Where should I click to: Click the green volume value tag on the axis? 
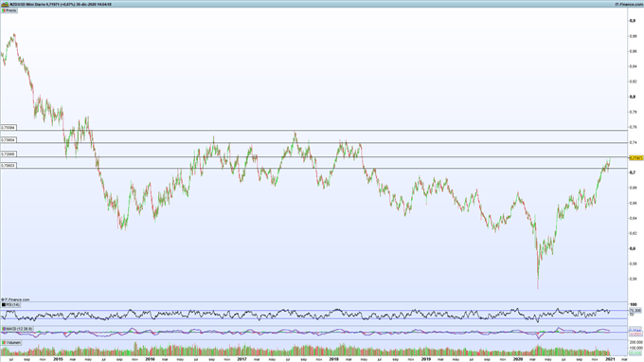[635, 353]
